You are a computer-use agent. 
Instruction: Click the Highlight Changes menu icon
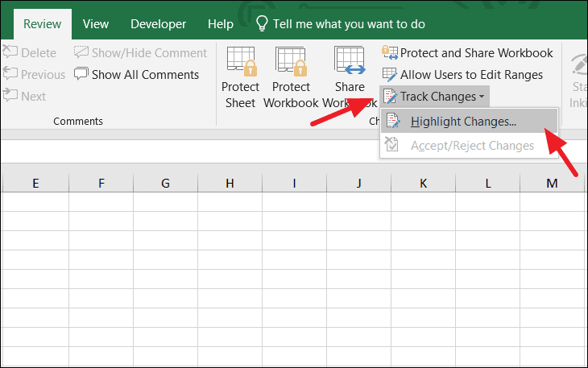[x=393, y=122]
